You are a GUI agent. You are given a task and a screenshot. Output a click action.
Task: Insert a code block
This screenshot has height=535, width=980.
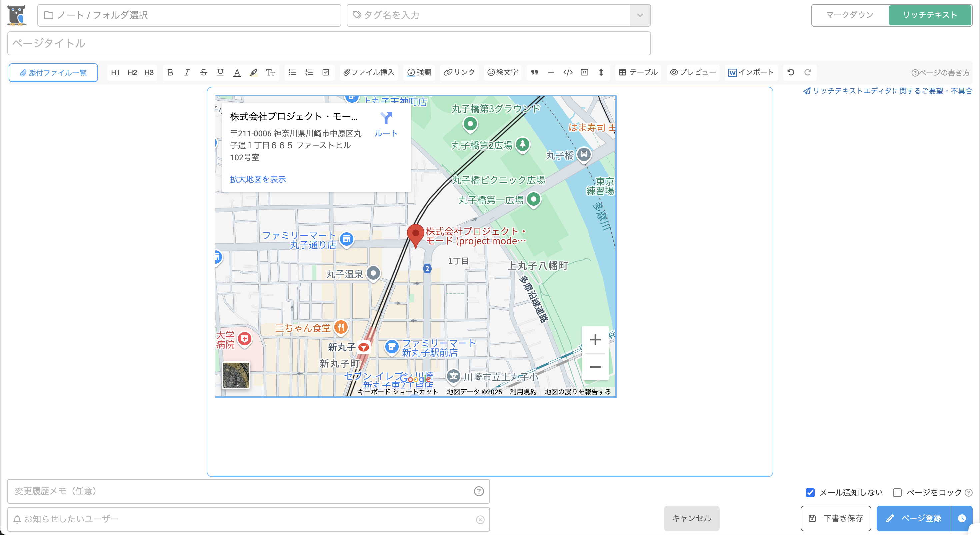(x=584, y=72)
